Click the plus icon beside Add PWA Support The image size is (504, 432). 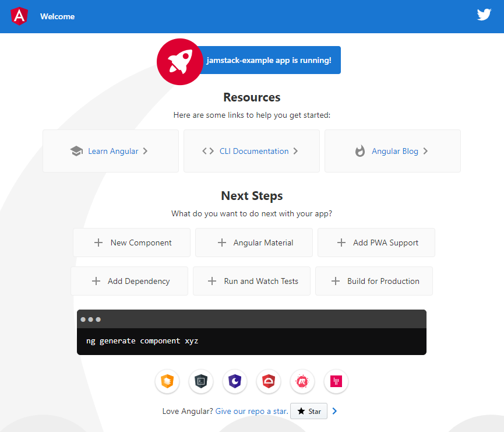tap(341, 243)
